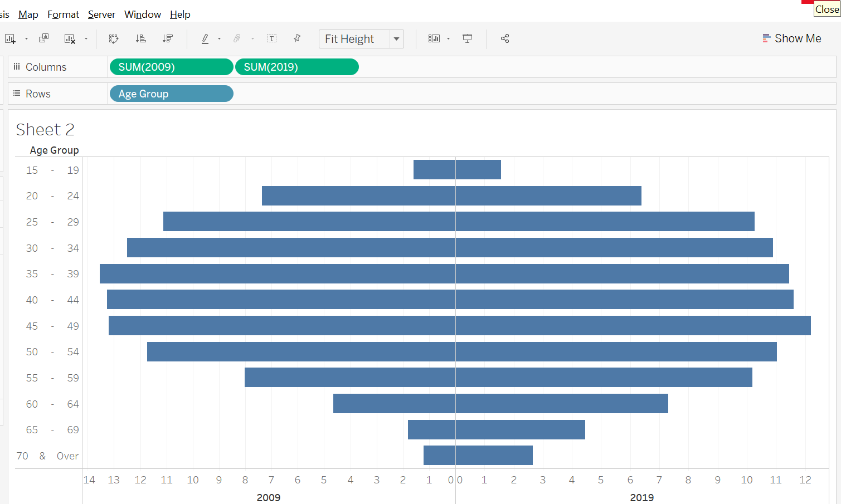Click the Age Group pill in Rows

tap(171, 94)
